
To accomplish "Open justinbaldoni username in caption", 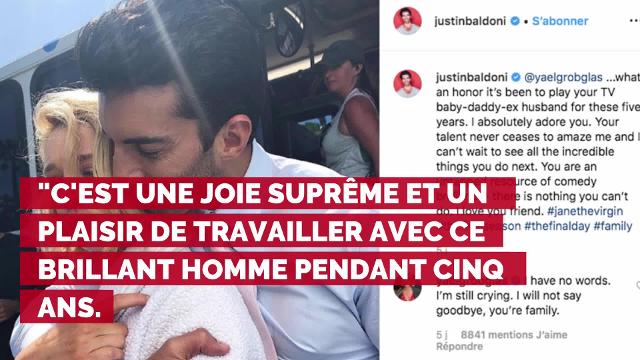I will point(472,77).
